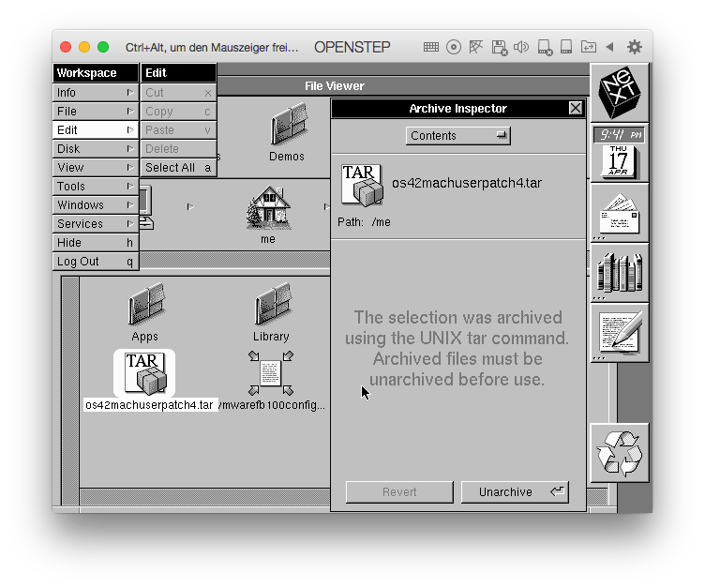Click the plain drive icon in emulator toolbar
This screenshot has width=705, height=588.
point(566,47)
